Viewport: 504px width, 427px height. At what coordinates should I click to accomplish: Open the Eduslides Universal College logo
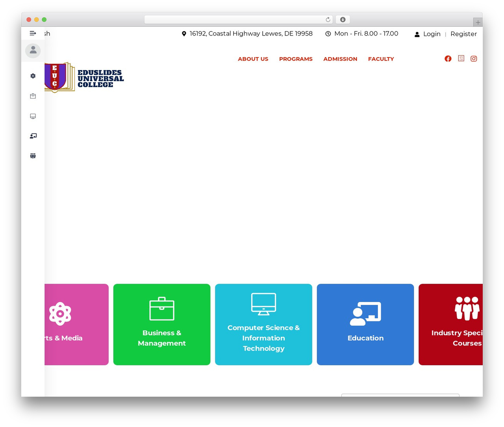click(x=84, y=78)
